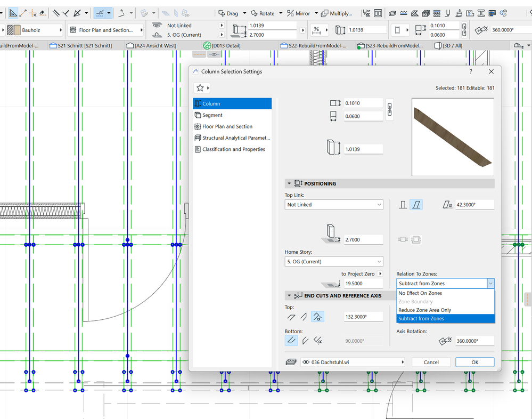This screenshot has width=532, height=419.
Task: Select the slanted column option icon
Action: 416,205
